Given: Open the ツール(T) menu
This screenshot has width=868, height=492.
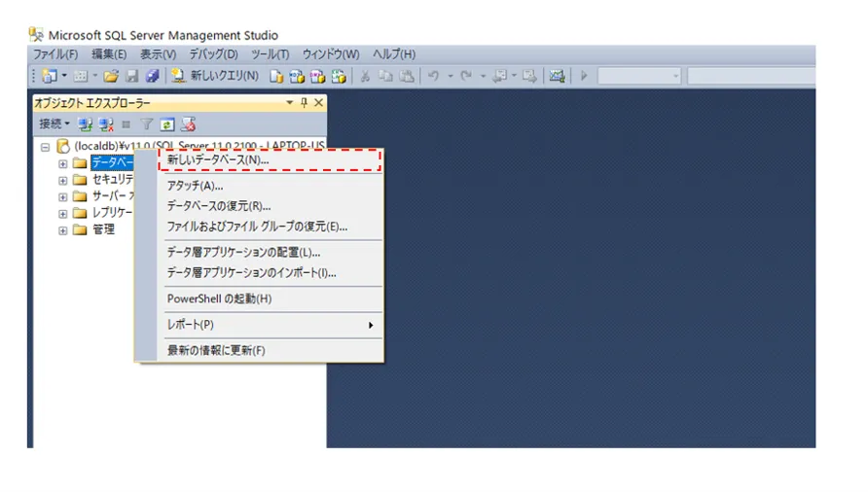Looking at the screenshot, I should click(270, 54).
